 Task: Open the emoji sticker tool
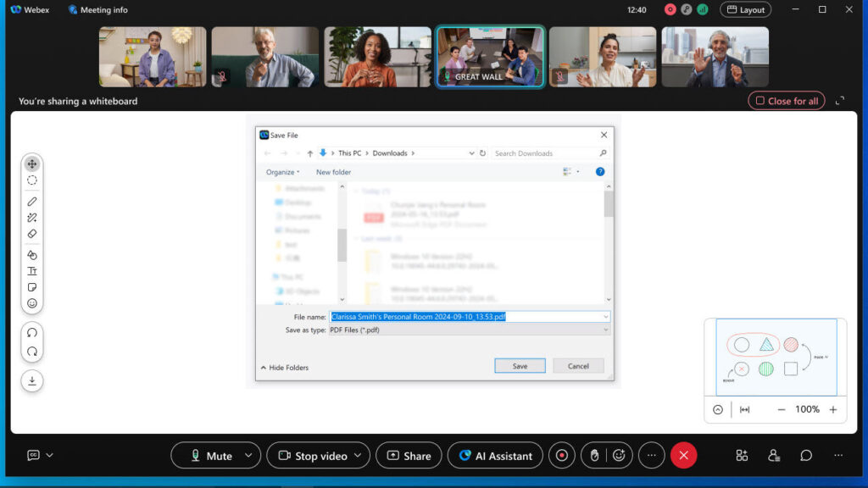point(32,303)
